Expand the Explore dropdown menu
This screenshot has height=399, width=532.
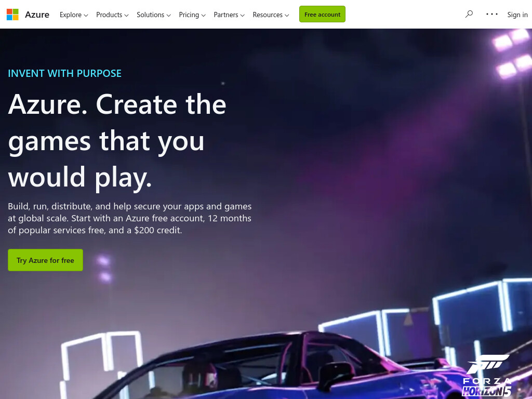(74, 15)
